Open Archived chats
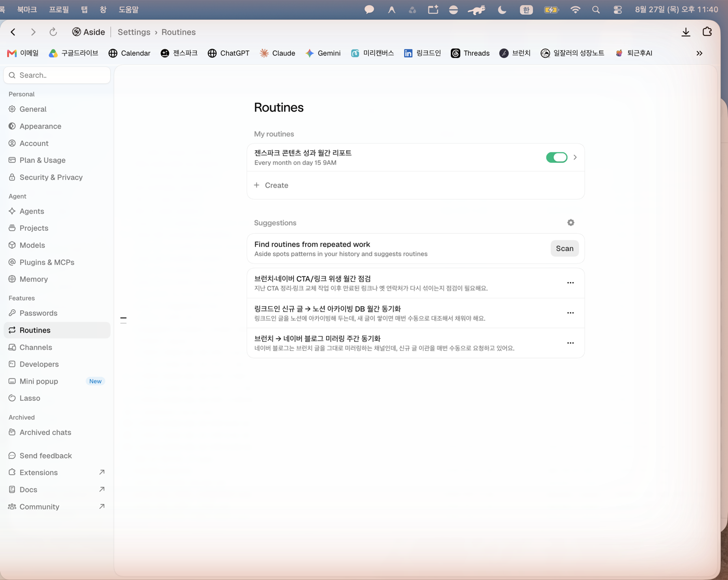Screen dimensions: 728x580 (x=57, y=432)
